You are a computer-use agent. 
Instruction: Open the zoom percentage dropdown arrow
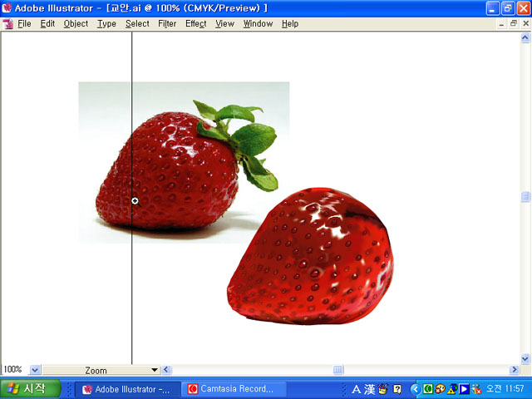(x=35, y=369)
